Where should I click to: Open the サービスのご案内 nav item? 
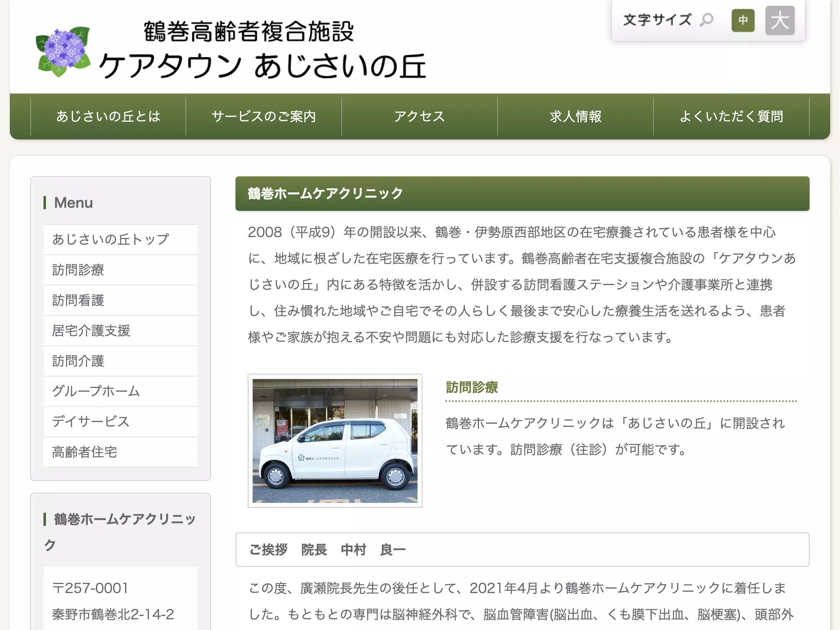264,116
